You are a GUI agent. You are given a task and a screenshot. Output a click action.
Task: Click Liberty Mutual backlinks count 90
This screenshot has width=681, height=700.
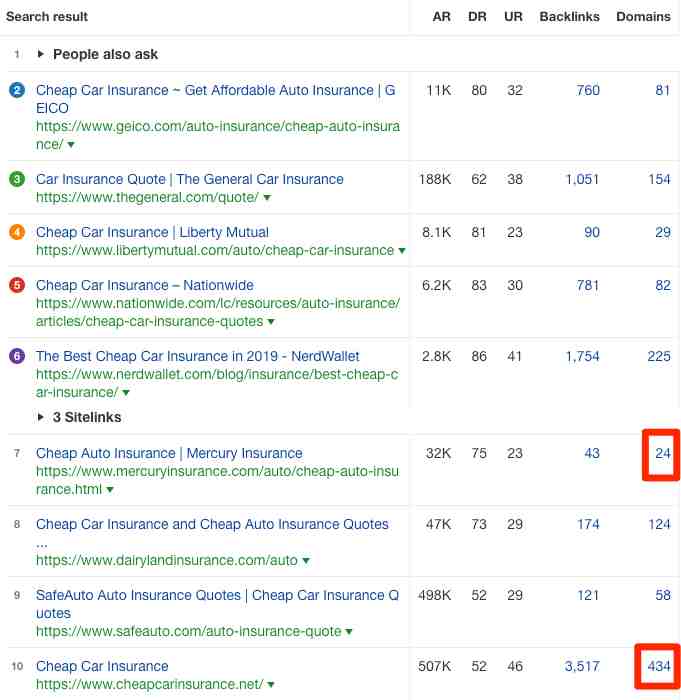[x=592, y=233]
